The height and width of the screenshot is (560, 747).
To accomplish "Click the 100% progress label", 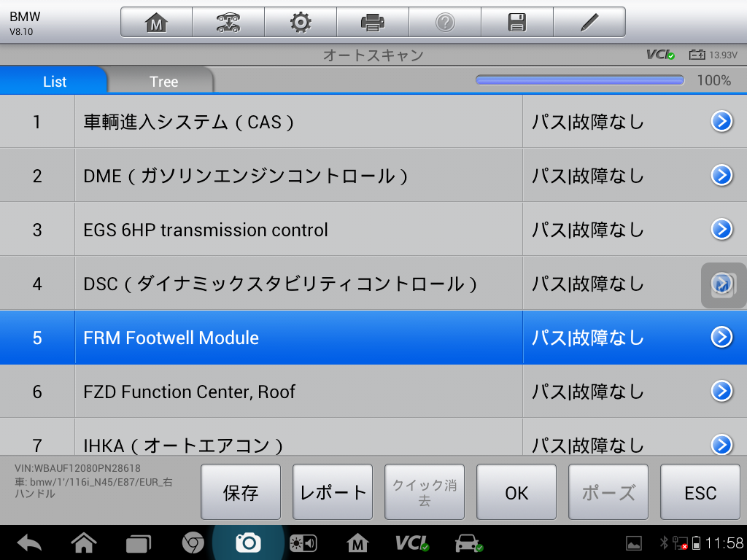I will (713, 80).
